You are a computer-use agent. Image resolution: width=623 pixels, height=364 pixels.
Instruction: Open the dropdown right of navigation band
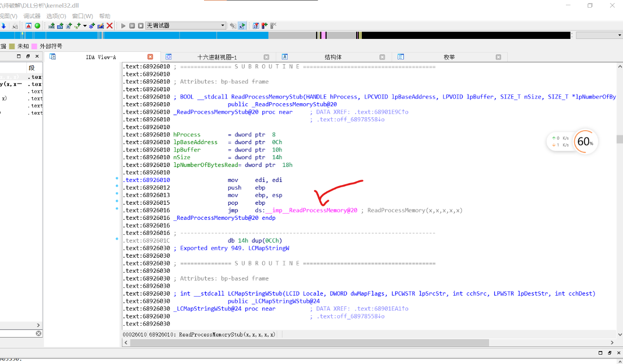point(599,35)
